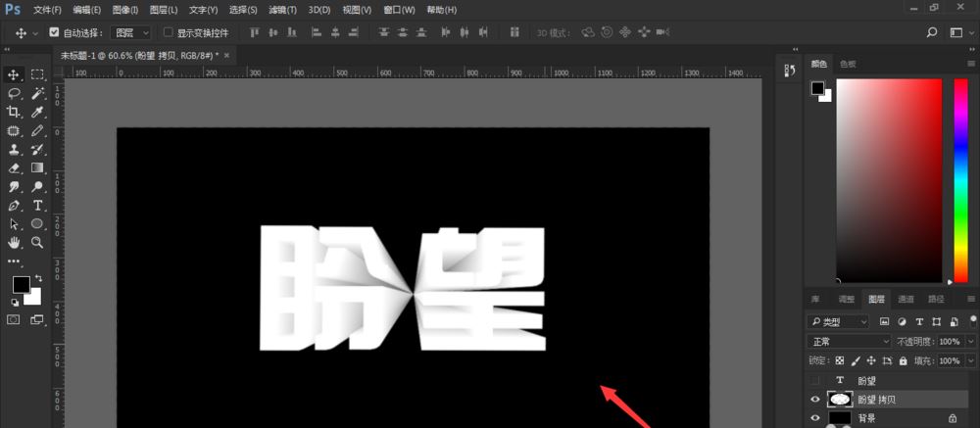The width and height of the screenshot is (980, 428).
Task: Click the search icon in options bar
Action: pyautogui.click(x=932, y=32)
